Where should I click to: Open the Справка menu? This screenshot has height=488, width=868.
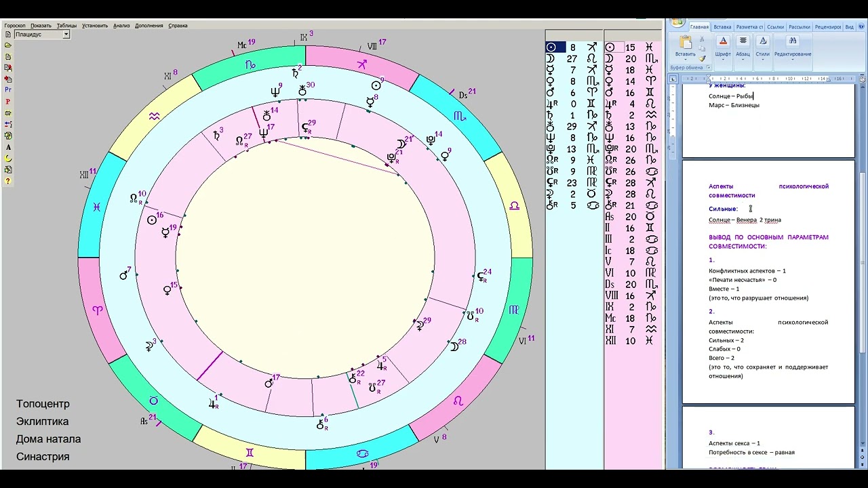tap(178, 26)
